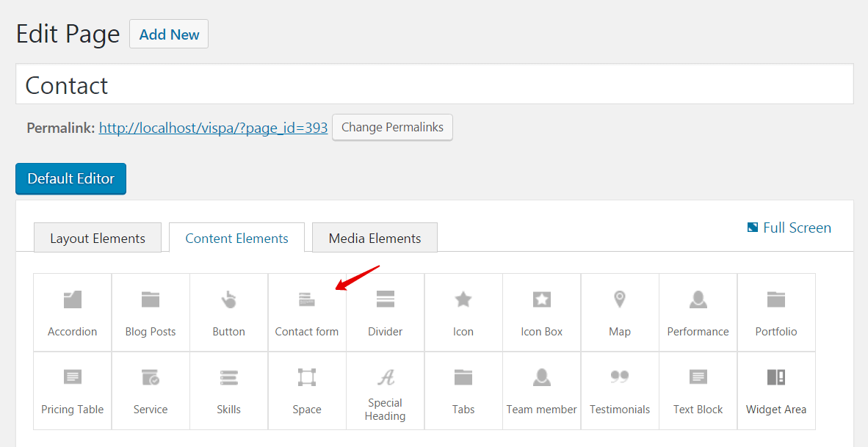
Task: Open the Media Elements tab
Action: [x=375, y=239]
